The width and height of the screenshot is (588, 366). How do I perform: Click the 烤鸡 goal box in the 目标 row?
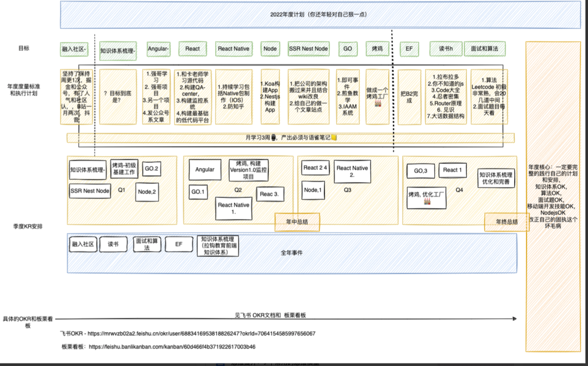pyautogui.click(x=377, y=49)
